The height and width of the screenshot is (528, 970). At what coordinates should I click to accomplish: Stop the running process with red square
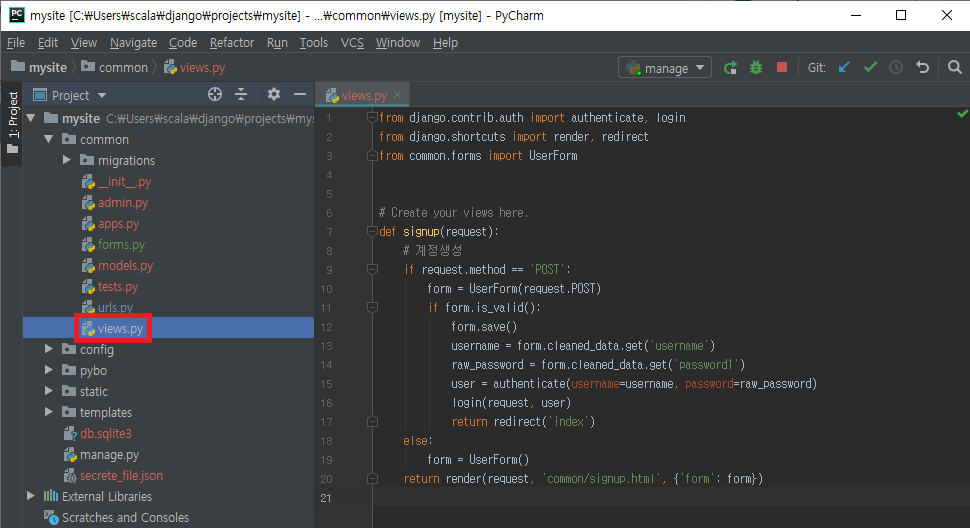(x=782, y=67)
